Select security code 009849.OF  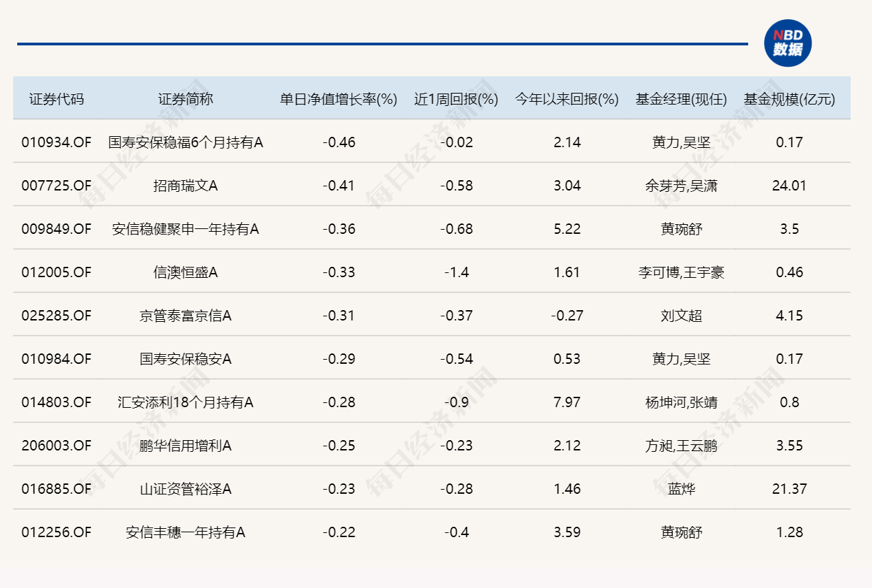(x=56, y=229)
